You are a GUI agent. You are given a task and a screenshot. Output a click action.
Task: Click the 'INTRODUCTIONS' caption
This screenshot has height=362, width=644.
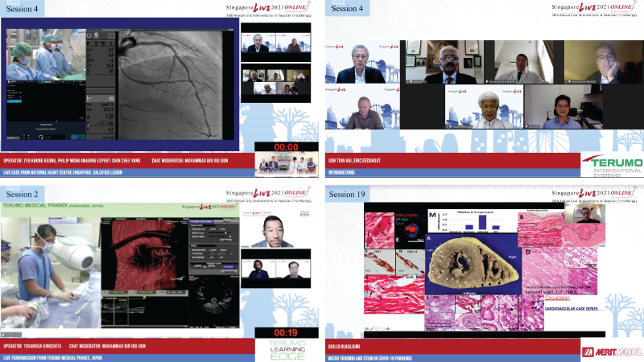341,172
